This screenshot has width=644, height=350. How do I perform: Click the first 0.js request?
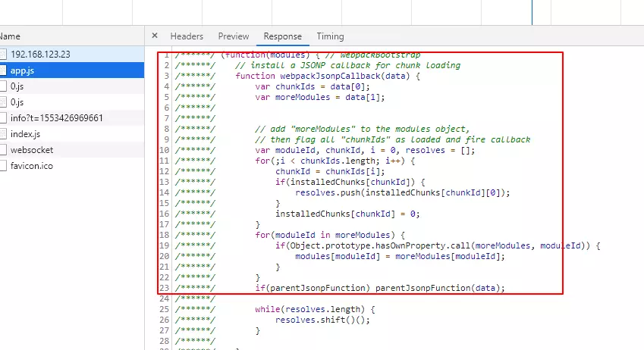point(72,86)
